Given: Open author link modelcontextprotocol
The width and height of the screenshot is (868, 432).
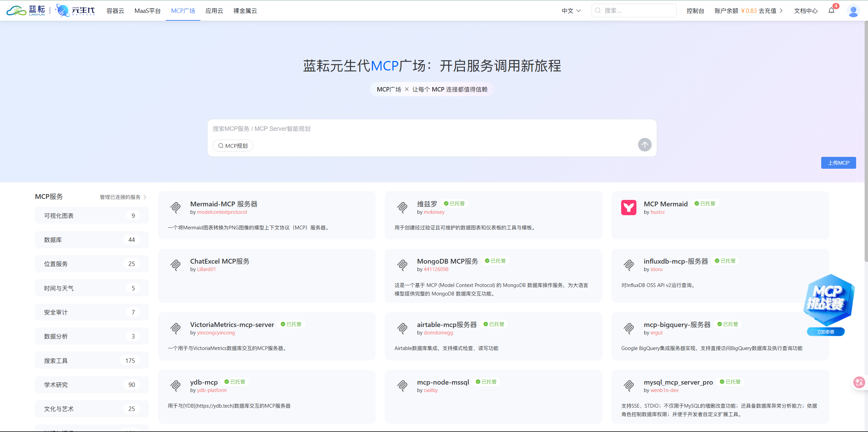Looking at the screenshot, I should (222, 212).
